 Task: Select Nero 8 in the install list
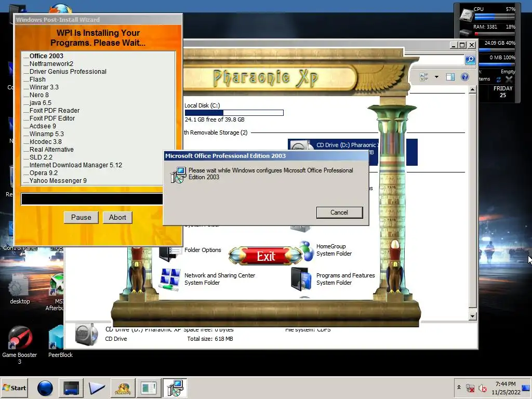39,95
